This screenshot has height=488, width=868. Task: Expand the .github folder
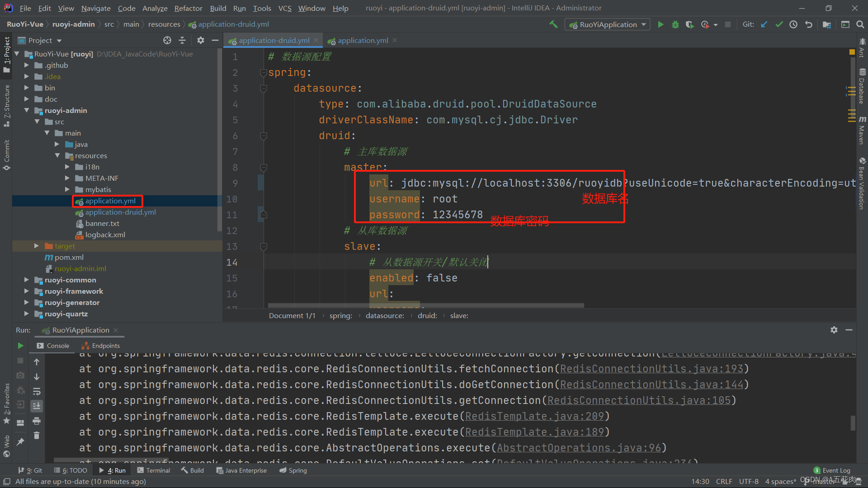(26, 65)
